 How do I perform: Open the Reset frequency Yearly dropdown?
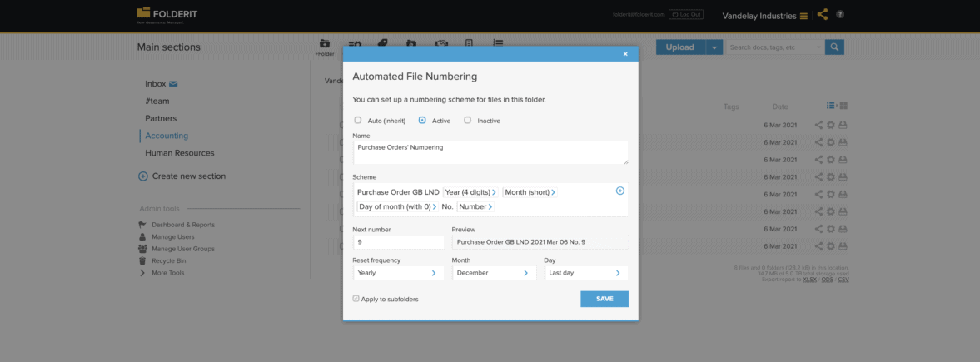pyautogui.click(x=398, y=273)
